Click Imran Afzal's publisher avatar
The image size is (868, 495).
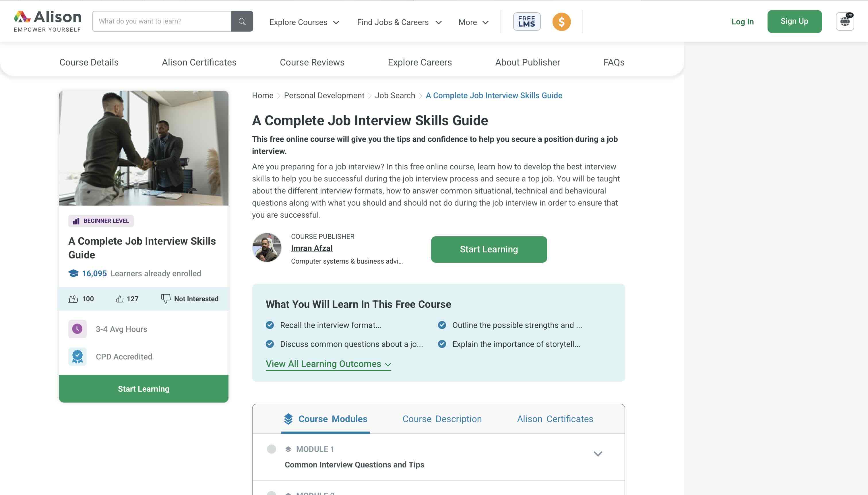267,247
